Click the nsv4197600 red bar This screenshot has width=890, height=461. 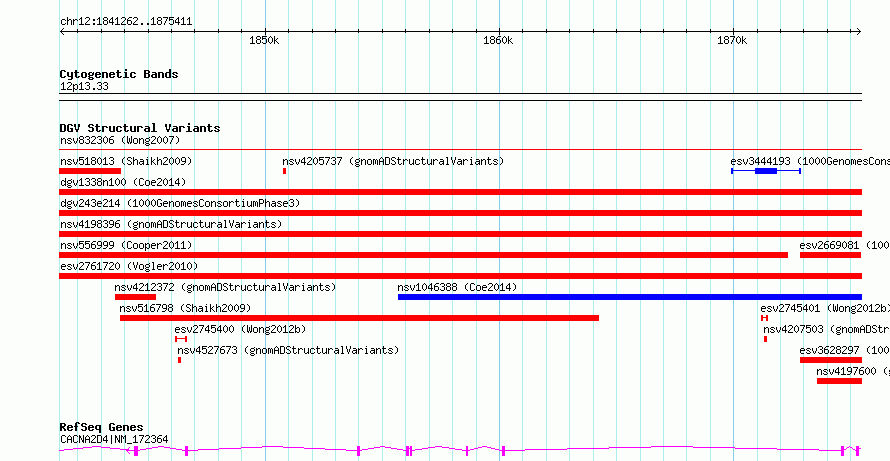(x=839, y=381)
